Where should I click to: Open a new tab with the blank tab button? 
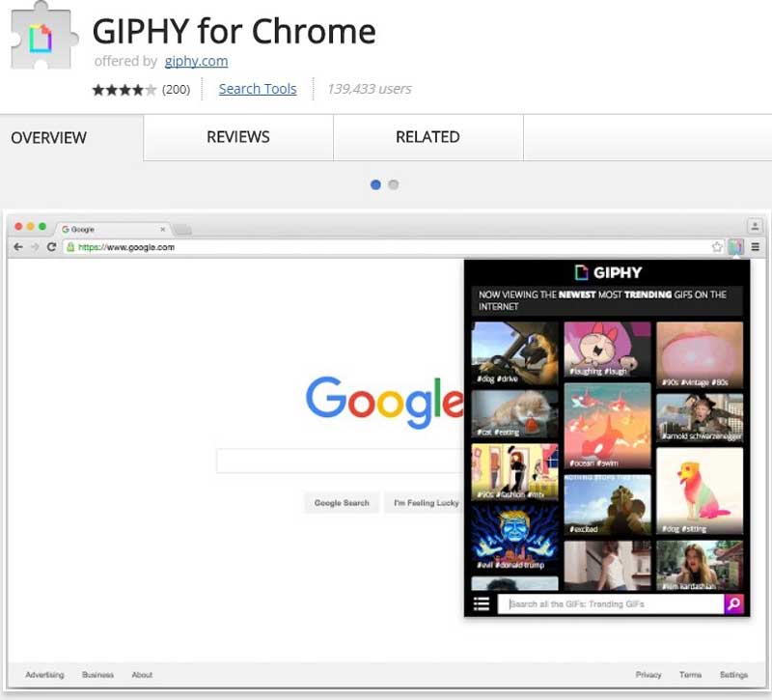(x=182, y=229)
